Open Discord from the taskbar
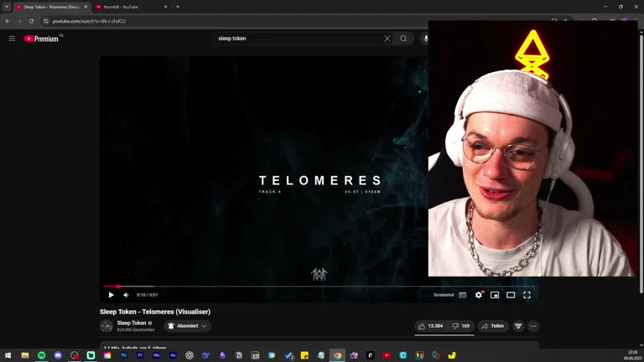The width and height of the screenshot is (644, 362). click(x=58, y=355)
